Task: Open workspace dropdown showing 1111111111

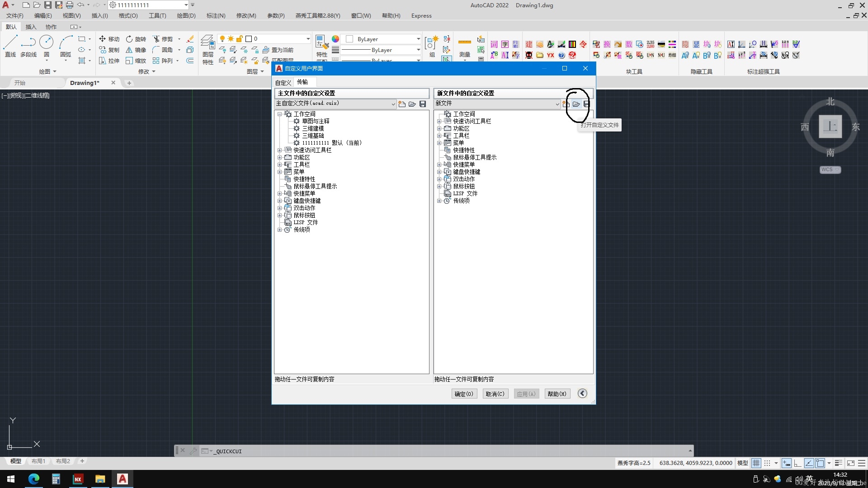Action: [148, 5]
